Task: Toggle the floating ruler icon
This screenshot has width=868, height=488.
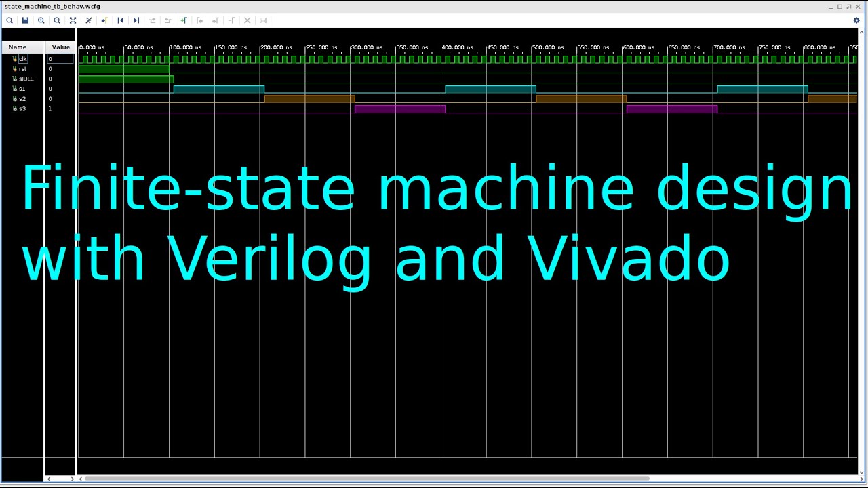Action: [x=263, y=20]
